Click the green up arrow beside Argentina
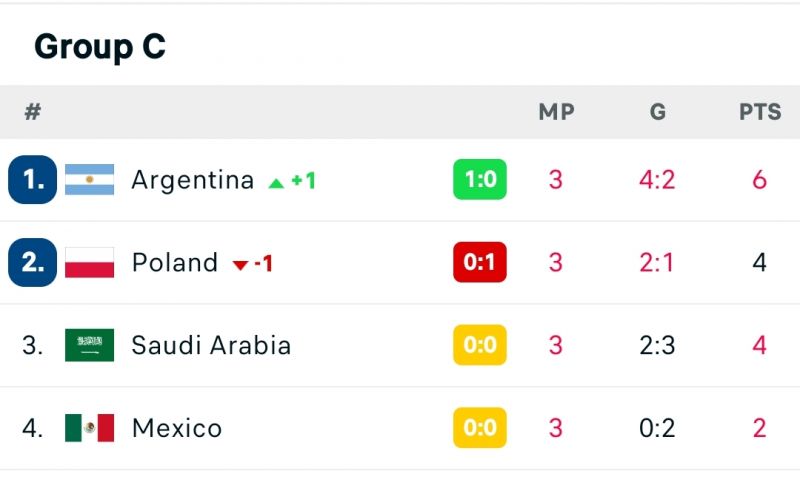The height and width of the screenshot is (488, 800). 276,183
